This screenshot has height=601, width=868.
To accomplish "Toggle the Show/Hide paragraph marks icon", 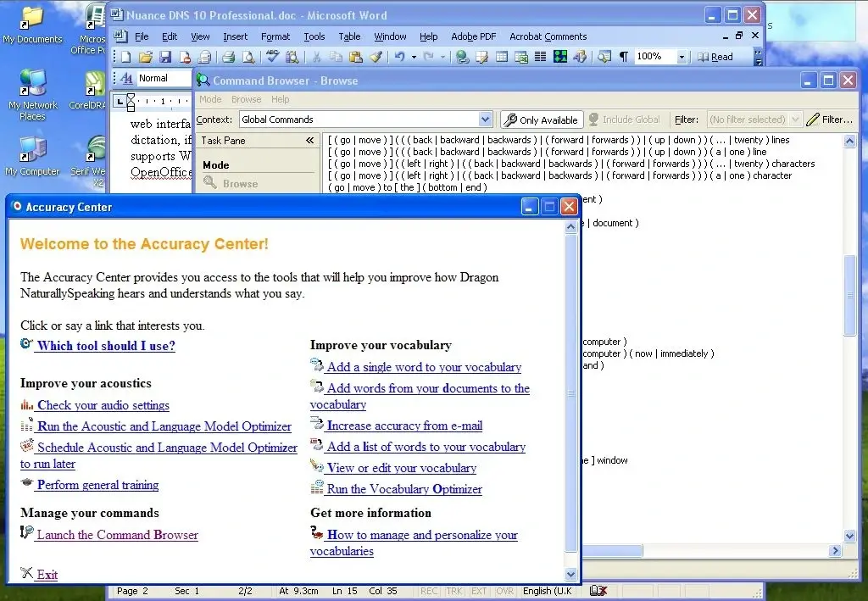I will 624,57.
